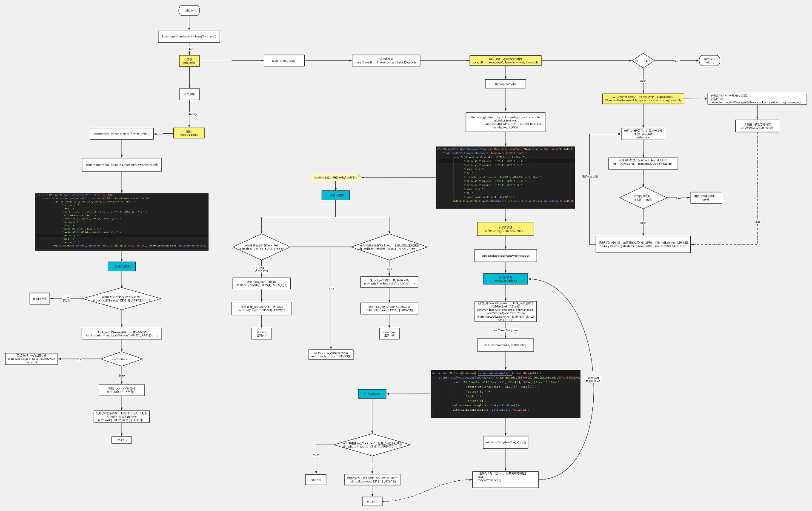Click the yellow lock.lock() node

(x=189, y=61)
